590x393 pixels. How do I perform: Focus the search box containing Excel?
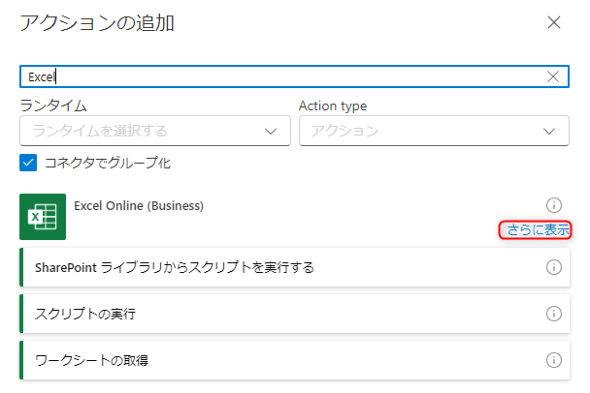[x=295, y=77]
